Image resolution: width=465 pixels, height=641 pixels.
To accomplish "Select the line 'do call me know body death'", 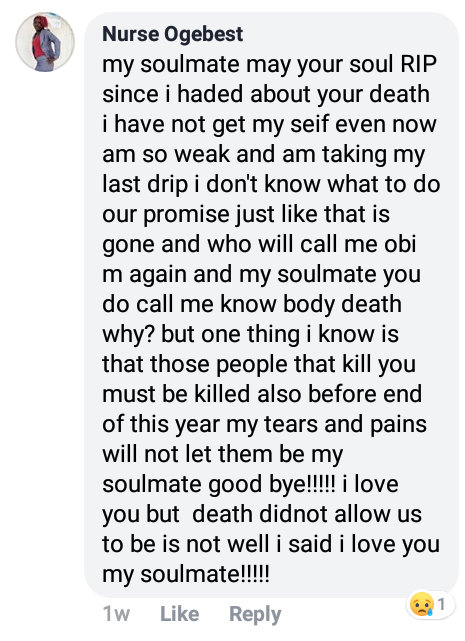I will [252, 305].
